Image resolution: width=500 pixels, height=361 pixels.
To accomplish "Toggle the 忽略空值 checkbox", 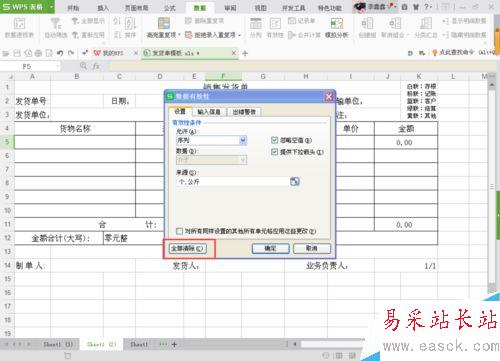I will 275,140.
